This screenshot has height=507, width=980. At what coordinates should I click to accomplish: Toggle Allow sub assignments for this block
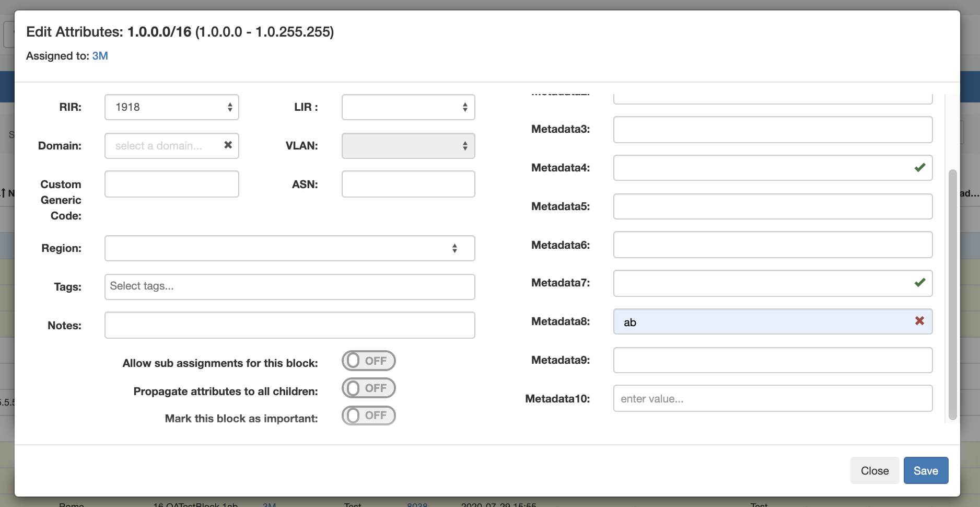[368, 361]
